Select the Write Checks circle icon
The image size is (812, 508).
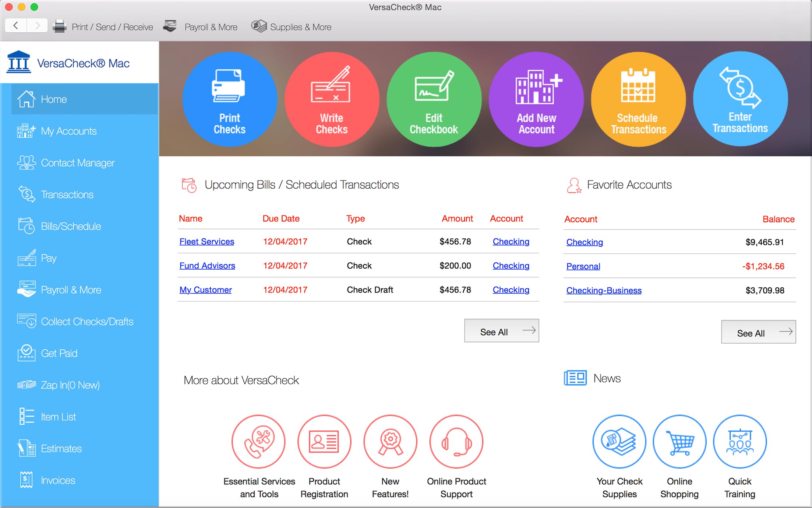click(x=332, y=99)
